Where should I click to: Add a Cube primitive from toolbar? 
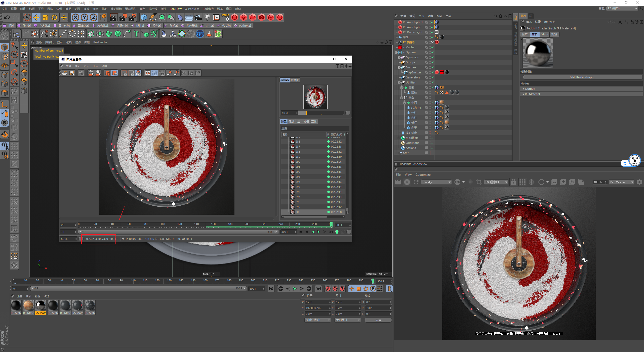coord(144,17)
